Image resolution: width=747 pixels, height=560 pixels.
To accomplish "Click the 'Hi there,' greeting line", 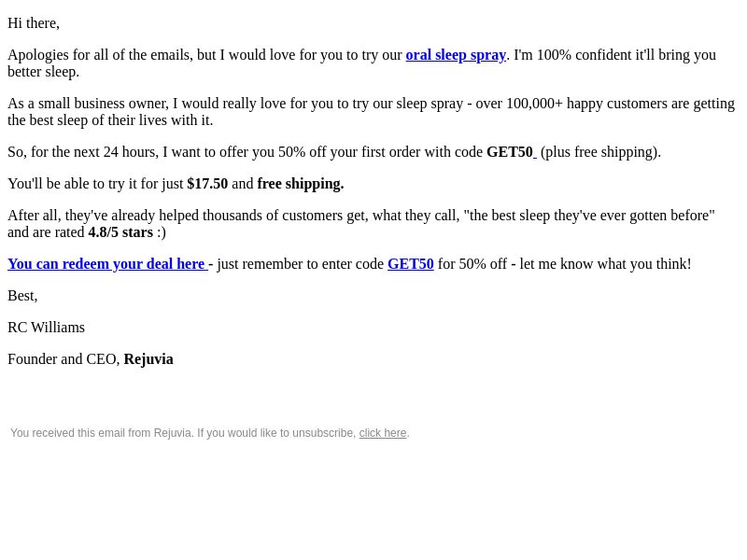I will click(x=34, y=23).
